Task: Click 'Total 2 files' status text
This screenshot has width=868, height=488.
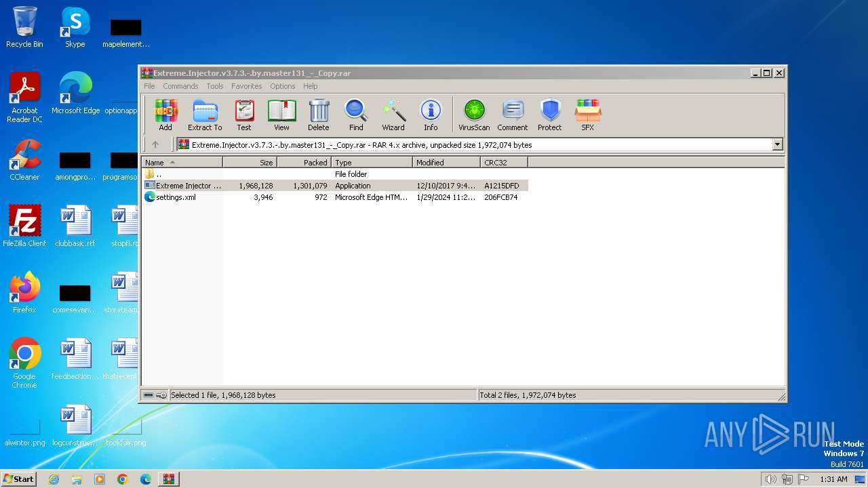Action: (x=528, y=395)
